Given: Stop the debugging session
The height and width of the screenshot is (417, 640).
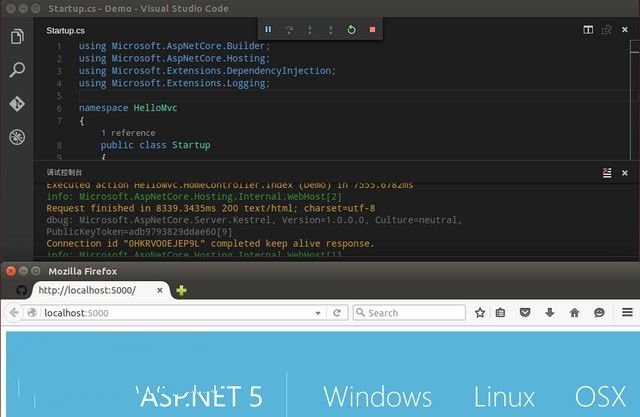Looking at the screenshot, I should [x=372, y=29].
